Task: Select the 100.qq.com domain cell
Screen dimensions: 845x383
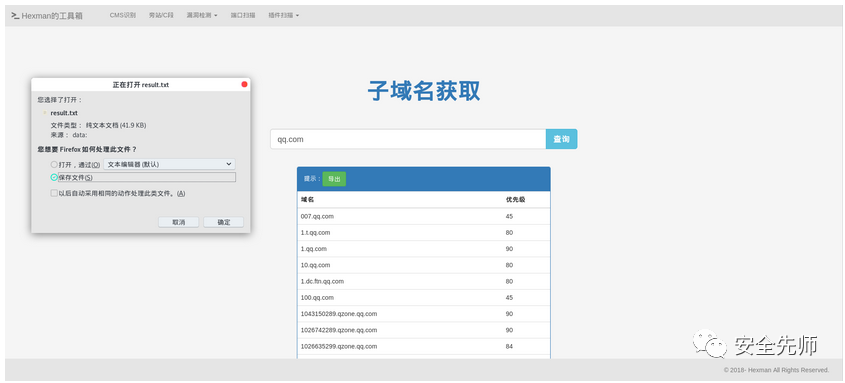Action: [317, 297]
